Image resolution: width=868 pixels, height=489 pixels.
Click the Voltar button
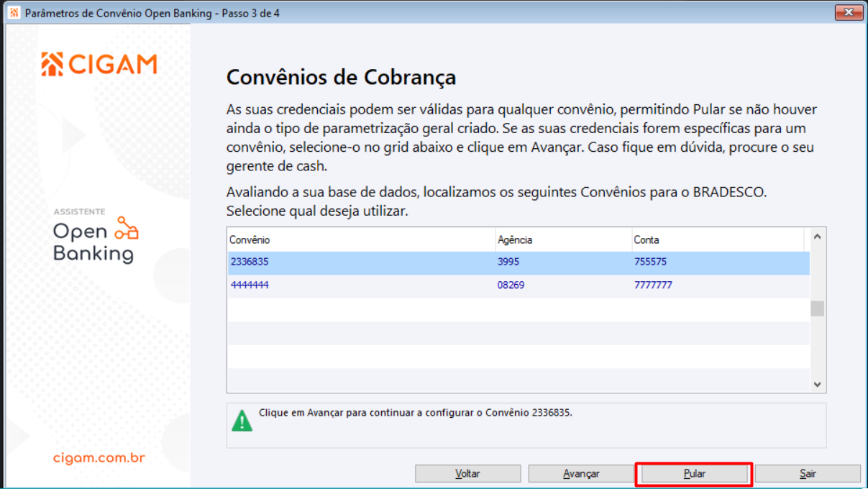(467, 474)
